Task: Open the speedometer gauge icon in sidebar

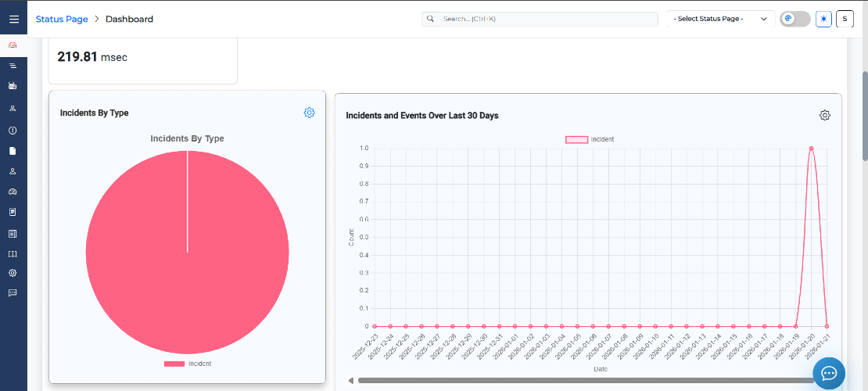Action: click(x=13, y=192)
